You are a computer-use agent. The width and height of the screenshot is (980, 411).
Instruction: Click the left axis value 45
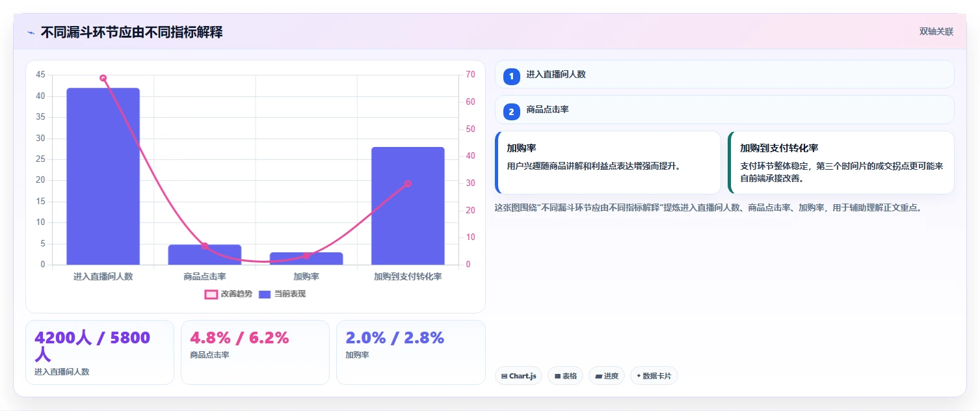[x=40, y=75]
